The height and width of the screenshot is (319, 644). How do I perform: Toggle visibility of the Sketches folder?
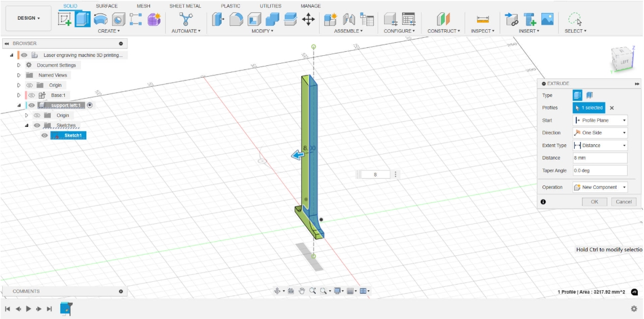pos(37,125)
